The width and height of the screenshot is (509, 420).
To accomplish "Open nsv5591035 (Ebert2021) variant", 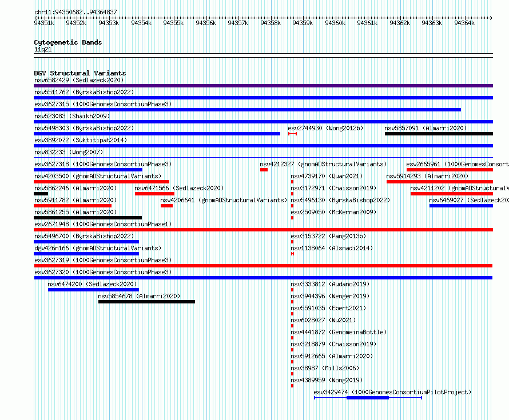I will coord(328,308).
